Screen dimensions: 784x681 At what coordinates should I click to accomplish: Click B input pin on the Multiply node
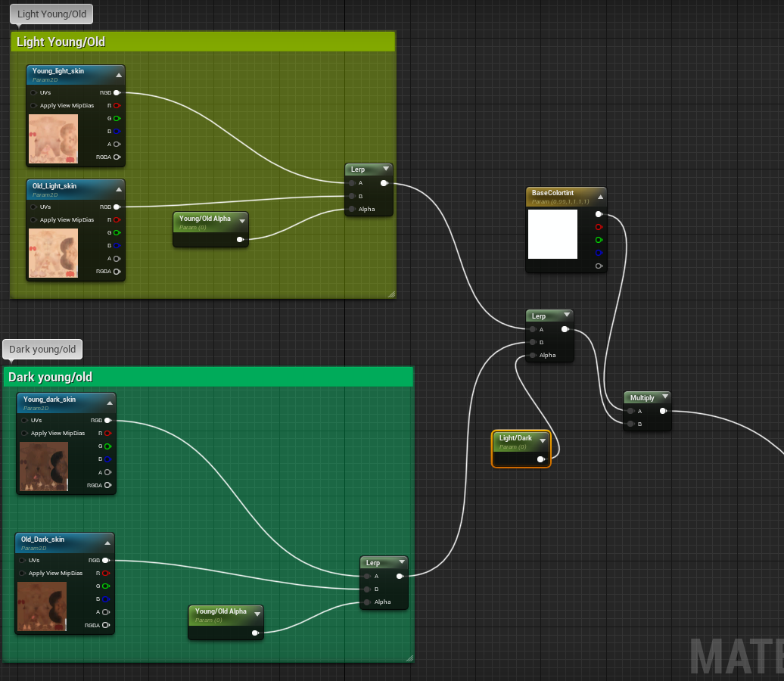coord(630,424)
